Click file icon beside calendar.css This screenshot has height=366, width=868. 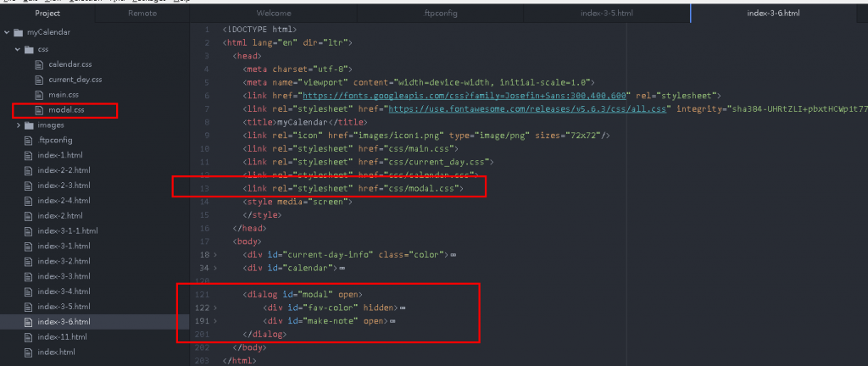click(x=39, y=64)
